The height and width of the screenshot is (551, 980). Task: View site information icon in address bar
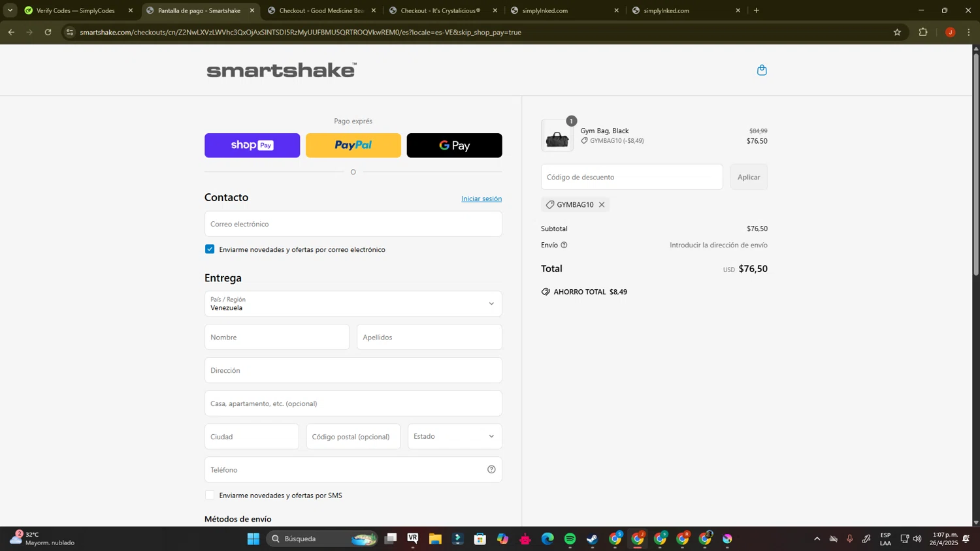pos(70,32)
